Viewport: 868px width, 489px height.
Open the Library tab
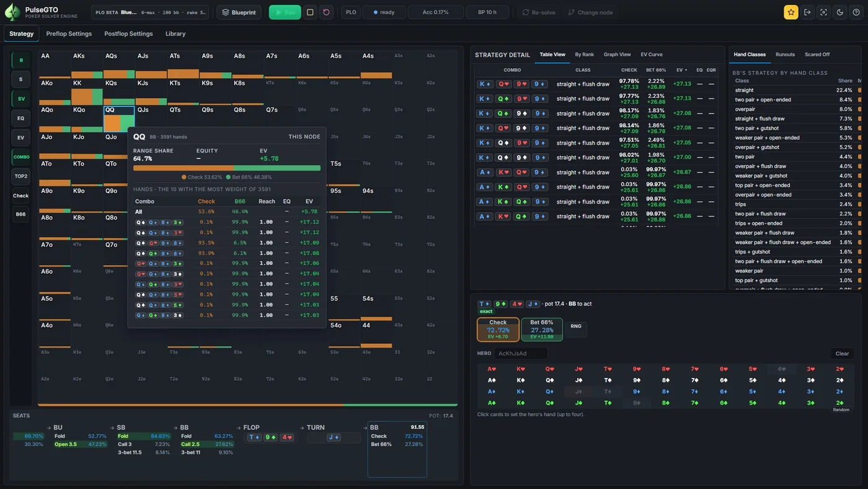click(175, 34)
